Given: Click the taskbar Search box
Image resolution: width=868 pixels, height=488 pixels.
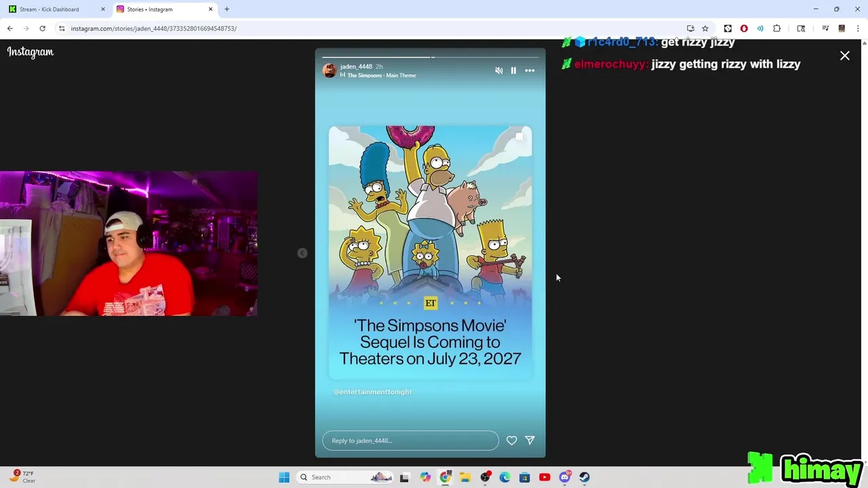Looking at the screenshot, I should point(345,477).
